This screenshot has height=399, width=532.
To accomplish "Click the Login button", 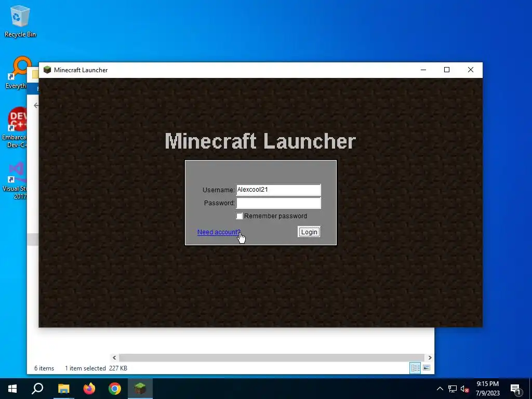I will (309, 232).
